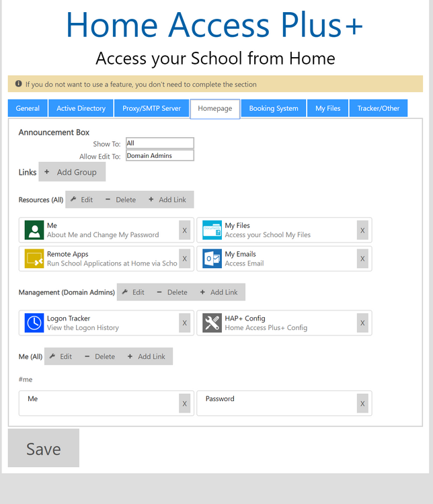Open the Proxy/SMTP Server tab
433x504 pixels.
click(151, 108)
